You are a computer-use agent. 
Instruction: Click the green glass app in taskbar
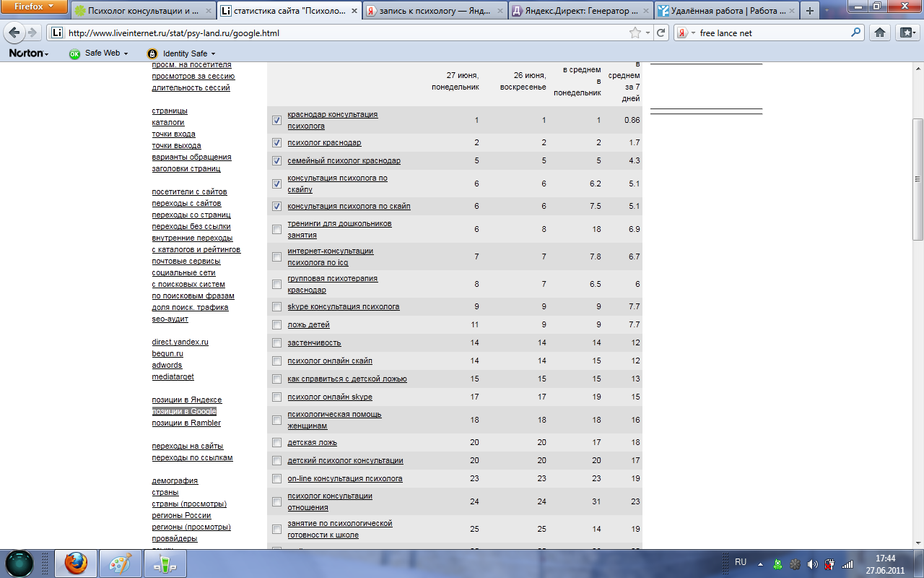pyautogui.click(x=165, y=563)
